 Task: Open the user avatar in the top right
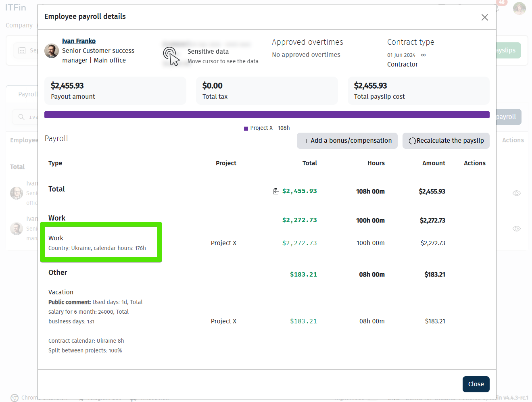[x=519, y=8]
